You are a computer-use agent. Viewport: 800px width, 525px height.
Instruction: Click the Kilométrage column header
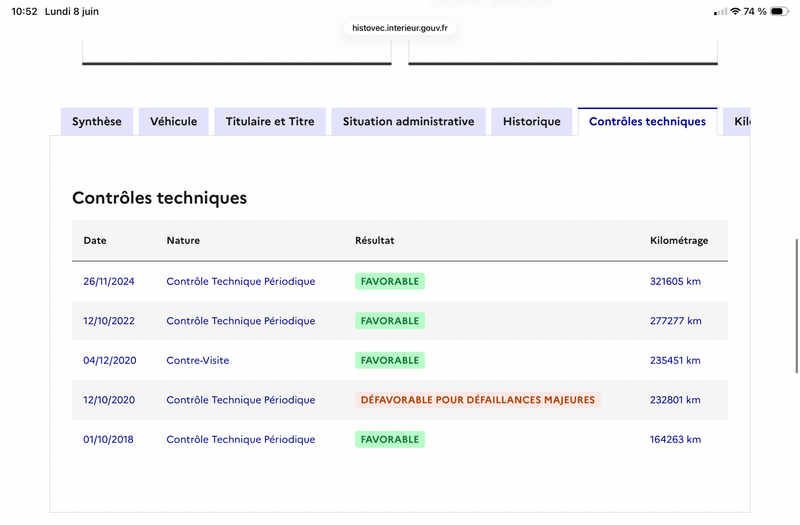tap(679, 240)
